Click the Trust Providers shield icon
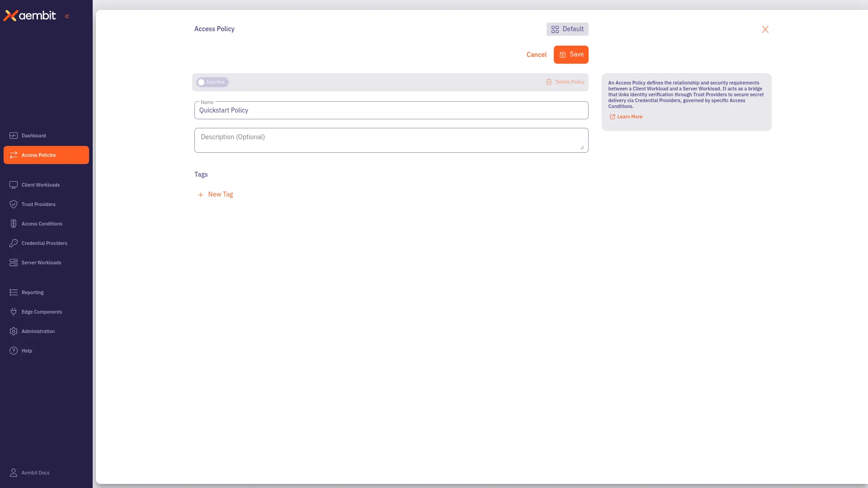 point(14,204)
